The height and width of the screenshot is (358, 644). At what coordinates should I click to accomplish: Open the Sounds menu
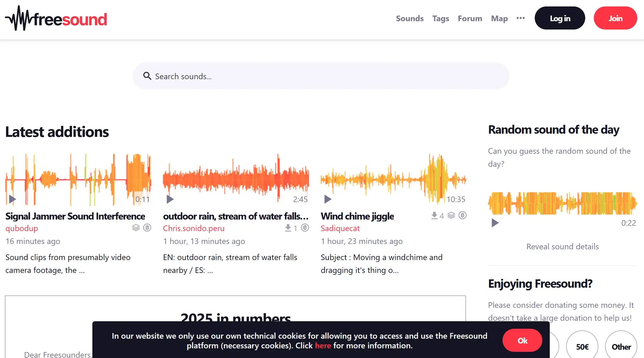pos(410,18)
